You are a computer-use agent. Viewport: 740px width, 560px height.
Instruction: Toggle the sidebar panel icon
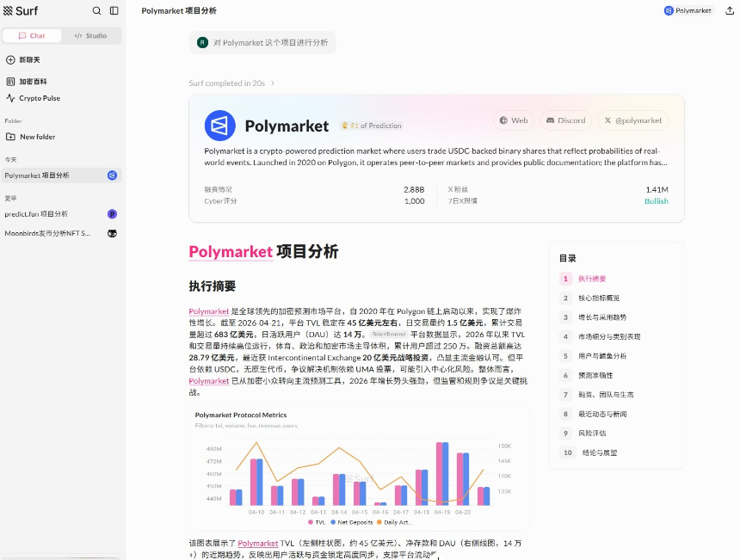tap(114, 10)
